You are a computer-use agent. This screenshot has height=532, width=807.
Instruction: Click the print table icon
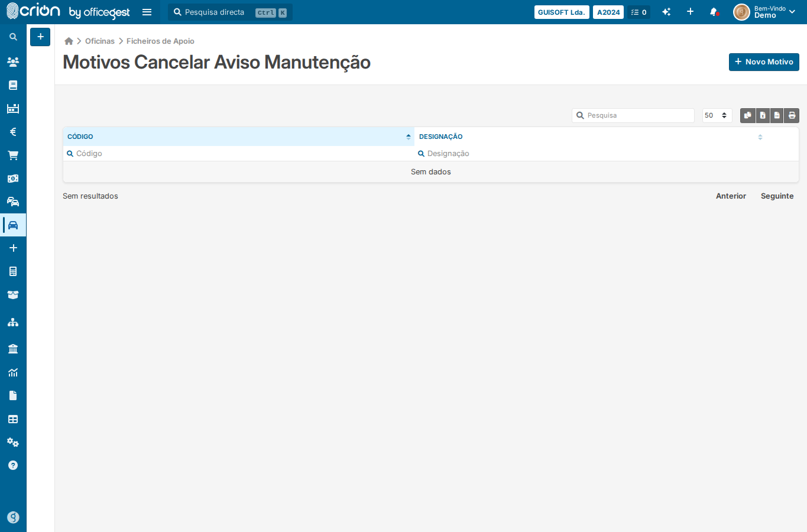pos(792,115)
